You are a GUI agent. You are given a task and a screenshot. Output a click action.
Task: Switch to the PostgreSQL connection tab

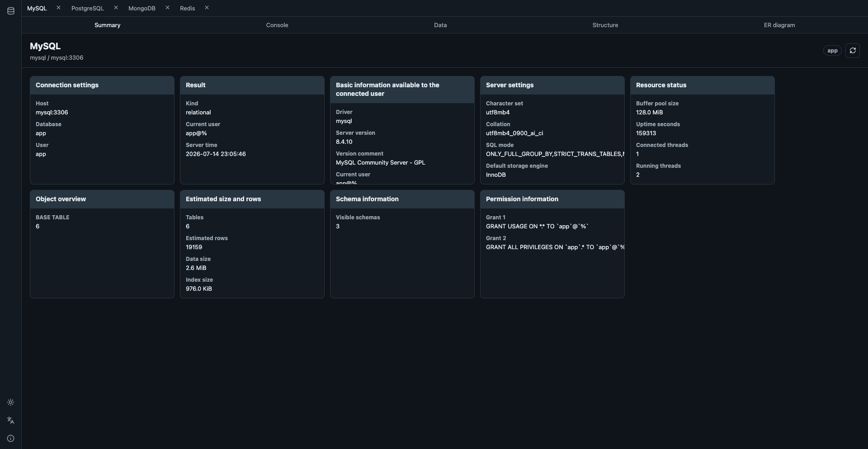[x=88, y=8]
